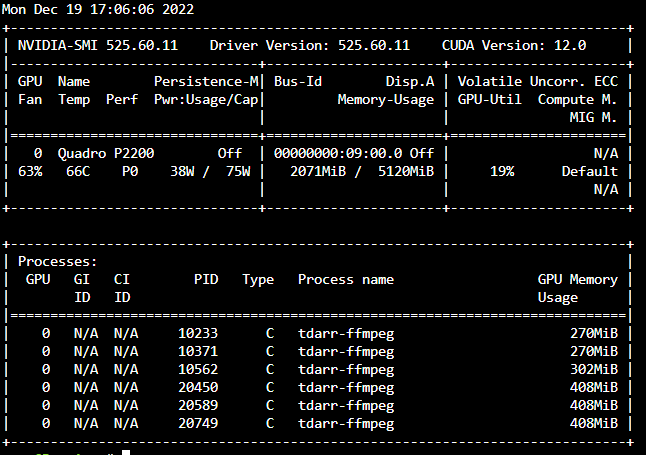
Task: Click PID 10371 in the process list
Action: coord(198,351)
